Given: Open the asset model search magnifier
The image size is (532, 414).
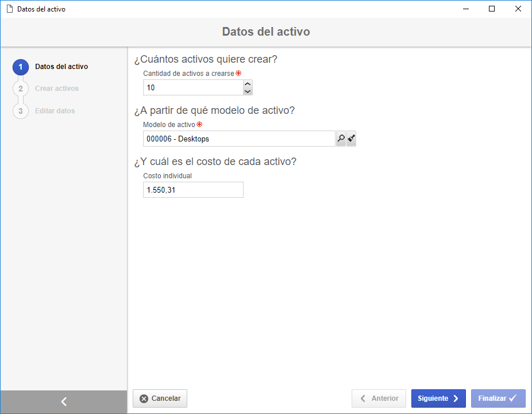Looking at the screenshot, I should [341, 139].
